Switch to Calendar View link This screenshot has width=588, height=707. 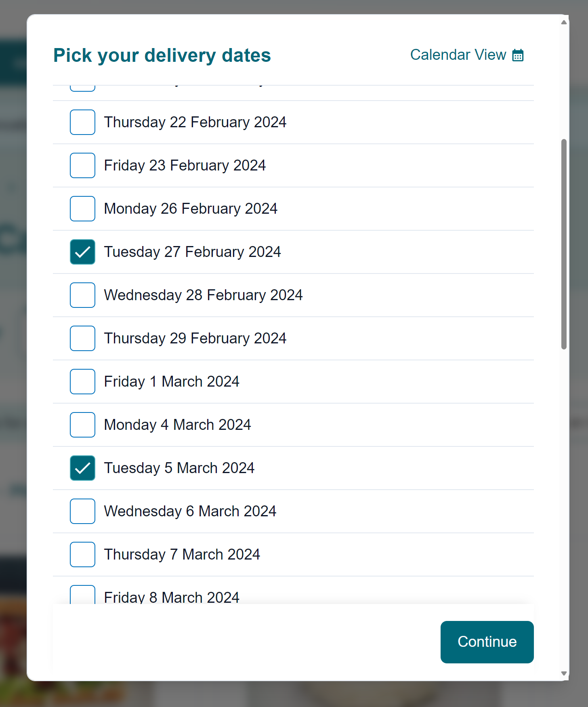[x=467, y=55]
